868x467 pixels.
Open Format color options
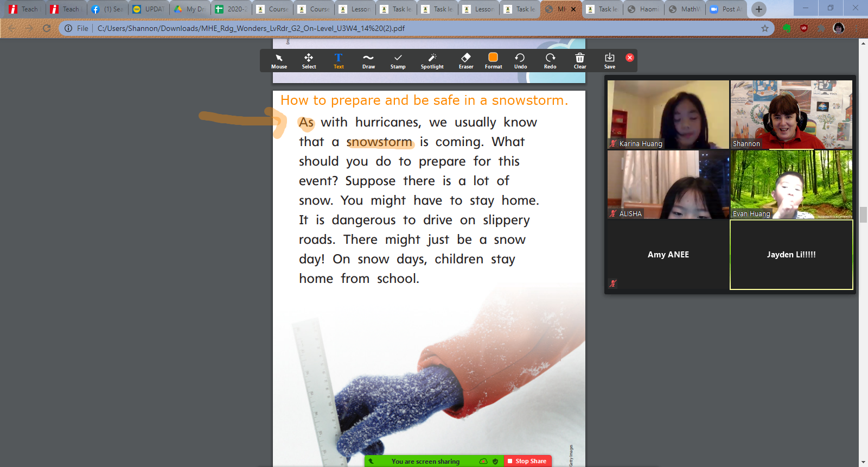point(493,61)
